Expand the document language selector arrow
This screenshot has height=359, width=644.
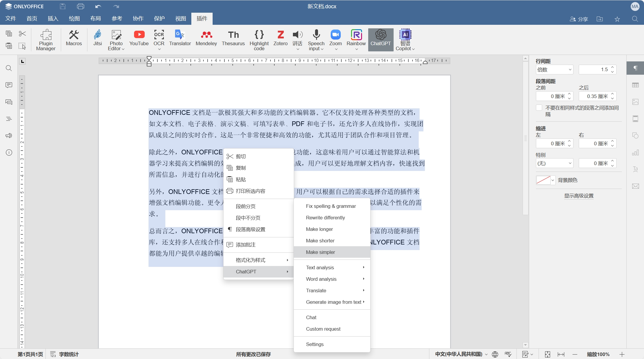point(486,354)
